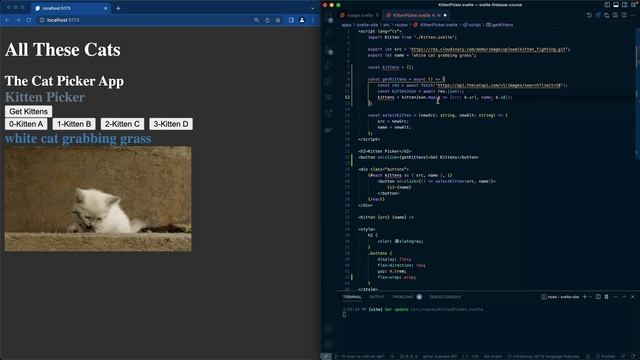This screenshot has width=640, height=360.
Task: Click the git branch item in the status bar
Action: pyautogui.click(x=359, y=356)
